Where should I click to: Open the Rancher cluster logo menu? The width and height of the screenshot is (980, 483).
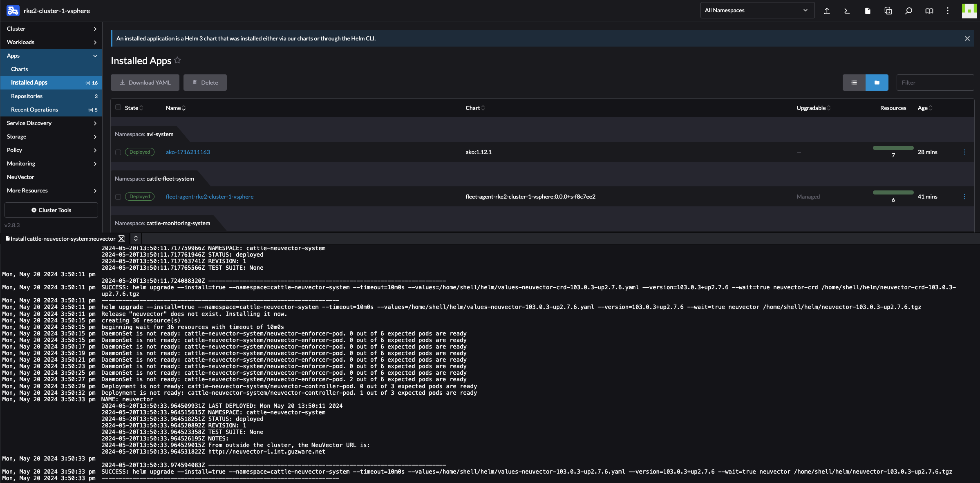[13, 11]
